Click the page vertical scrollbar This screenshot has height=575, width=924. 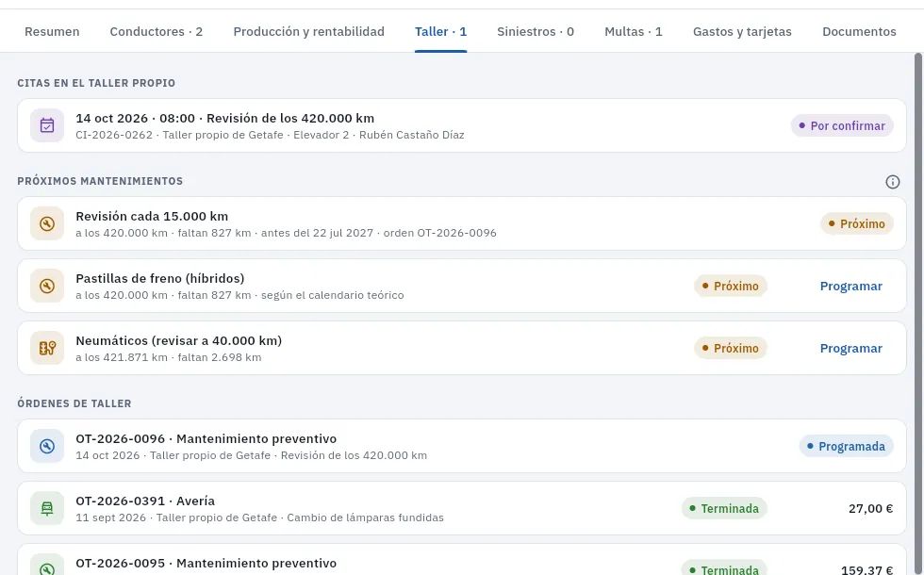pyautogui.click(x=918, y=313)
